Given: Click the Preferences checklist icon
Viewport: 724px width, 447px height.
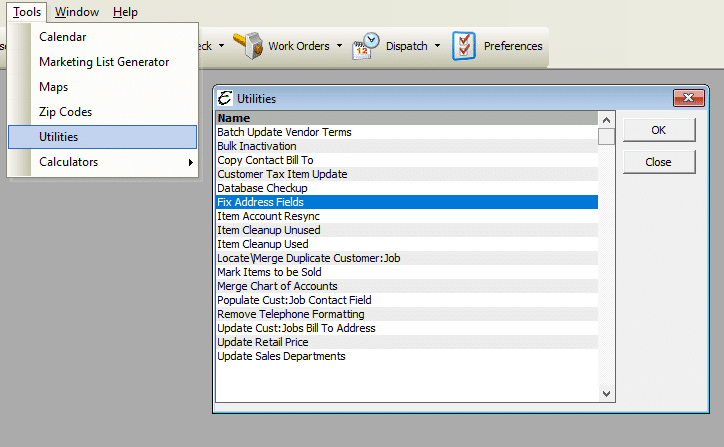Looking at the screenshot, I should click(464, 46).
